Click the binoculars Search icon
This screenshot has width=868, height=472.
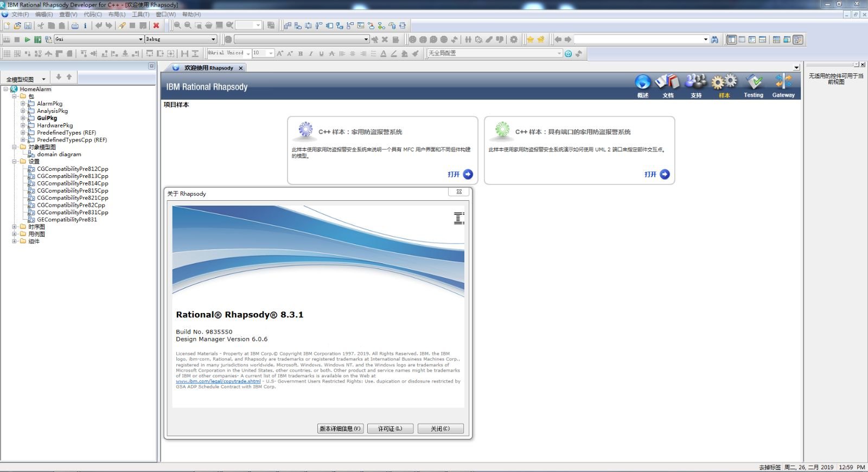(x=714, y=40)
